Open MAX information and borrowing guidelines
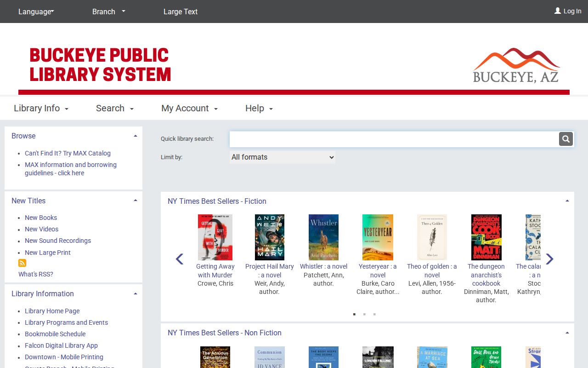Screen dimensions: 588x368 click(71, 169)
